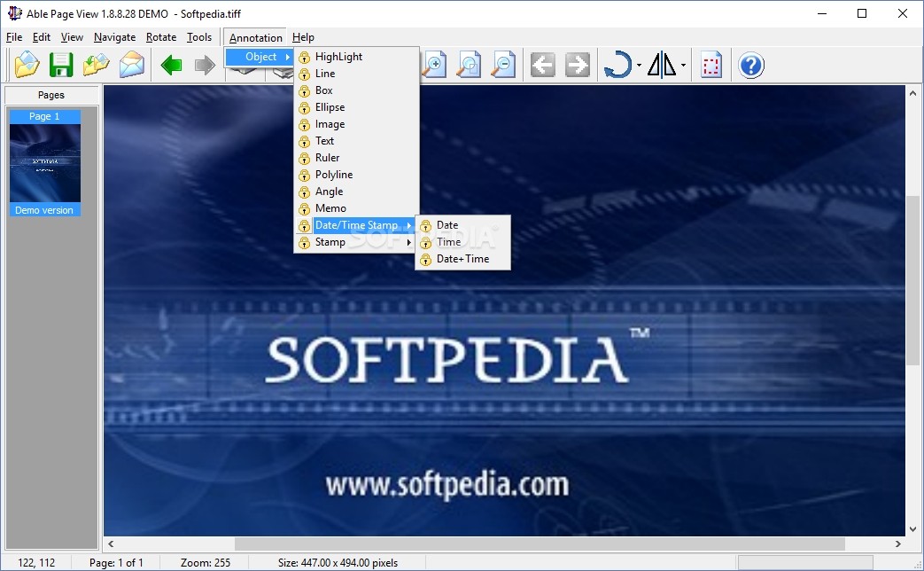Zoom in with the plus magnifier icon
Image resolution: width=924 pixels, height=571 pixels.
434,65
